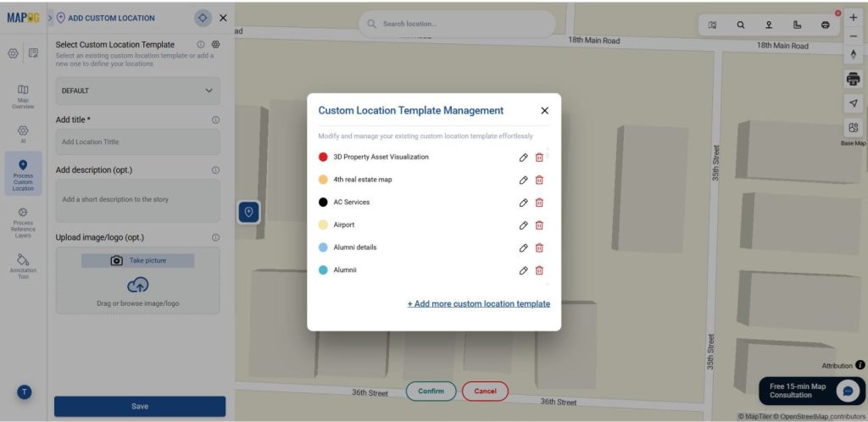Edit the 3D Property Asset Visualization template
The height and width of the screenshot is (422, 868).
523,158
